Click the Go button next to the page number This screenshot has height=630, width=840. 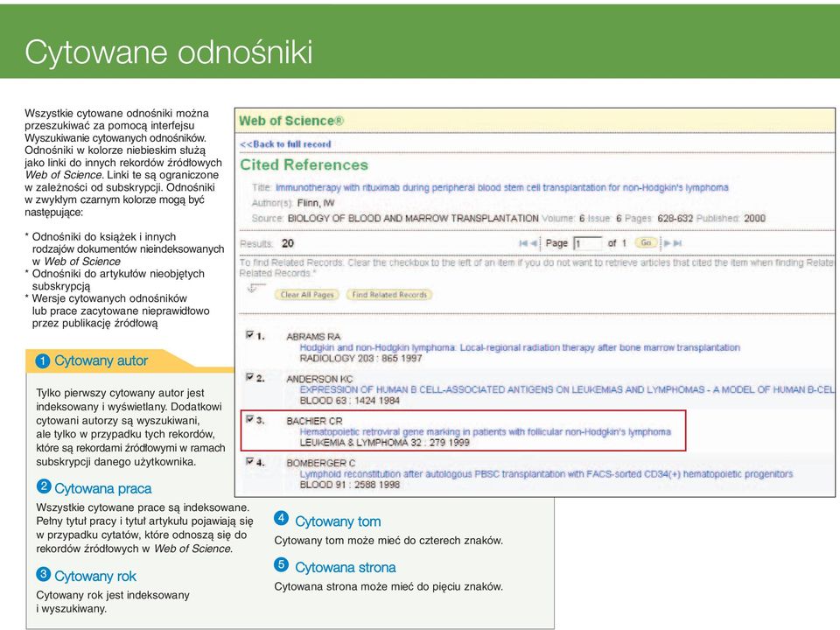click(646, 242)
